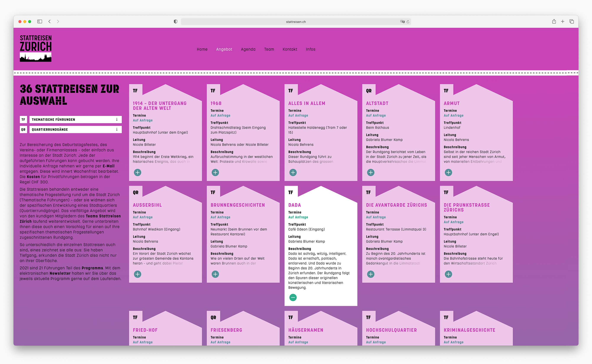Expand Die Prunkstrasse Zürichs card plus
The height and width of the screenshot is (364, 592).
pos(449,274)
